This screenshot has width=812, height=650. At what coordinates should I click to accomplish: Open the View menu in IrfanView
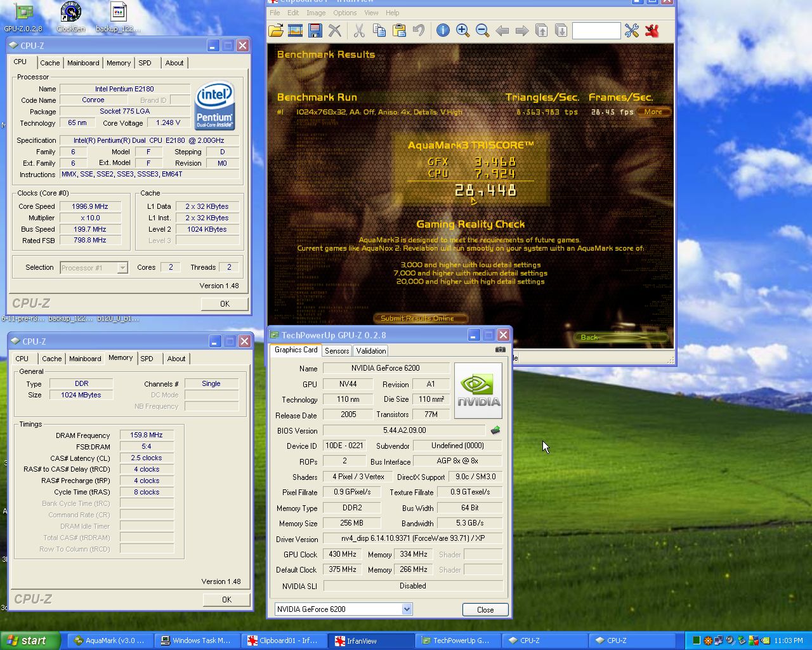pyautogui.click(x=371, y=13)
